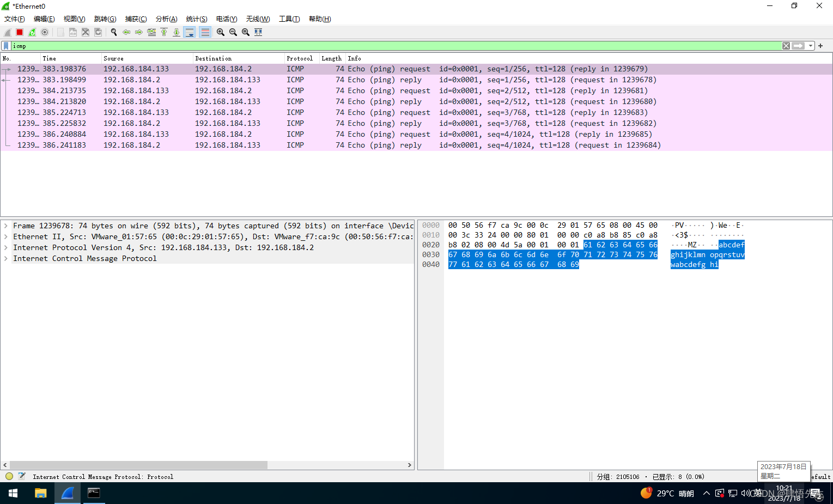
Task: Select the packet at time 386.241183
Action: [x=416, y=145]
